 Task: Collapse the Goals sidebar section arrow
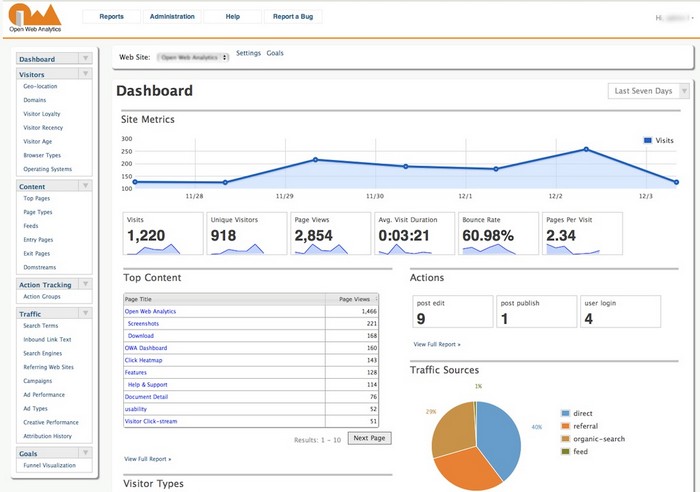tap(85, 453)
